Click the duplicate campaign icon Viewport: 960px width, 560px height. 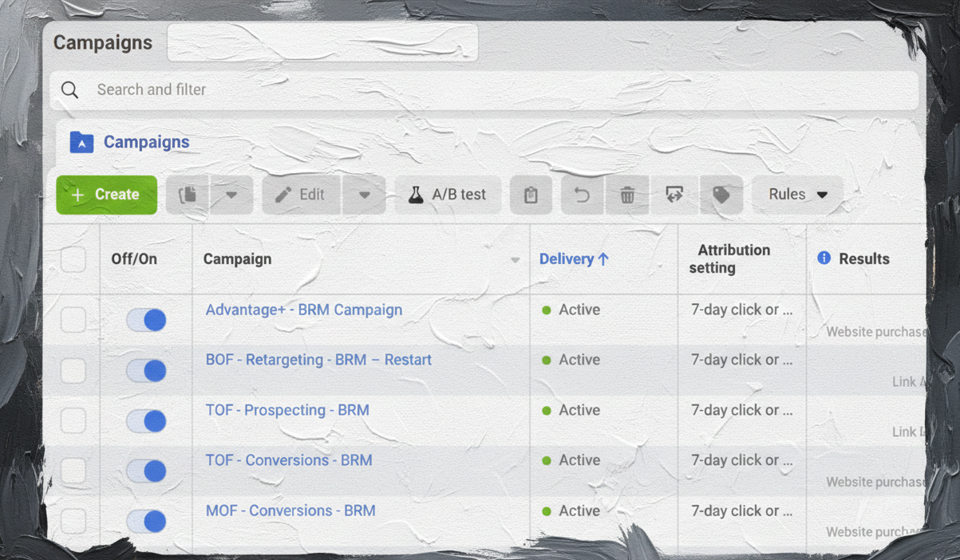pyautogui.click(x=188, y=195)
